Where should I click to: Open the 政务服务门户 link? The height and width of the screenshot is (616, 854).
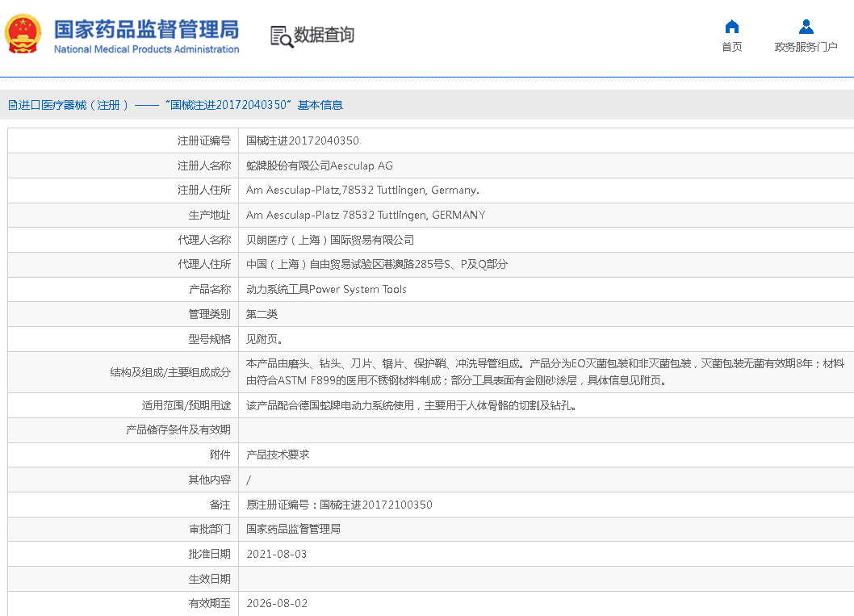click(806, 47)
